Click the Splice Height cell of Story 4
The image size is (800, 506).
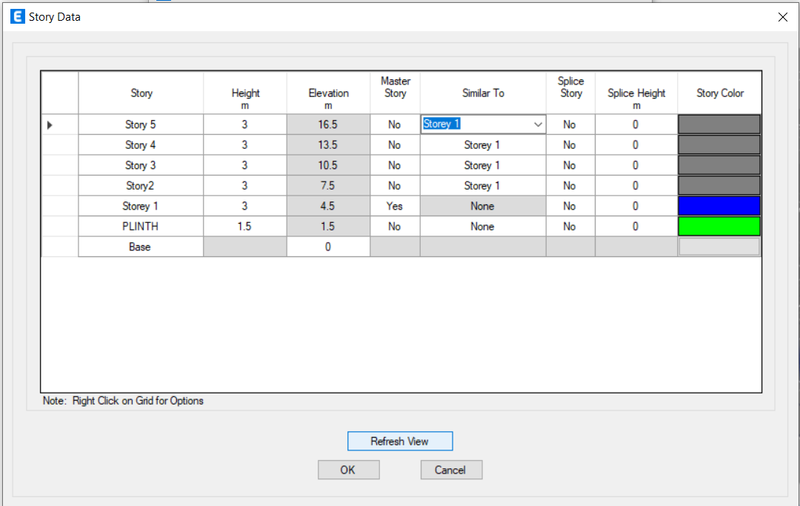pos(636,145)
